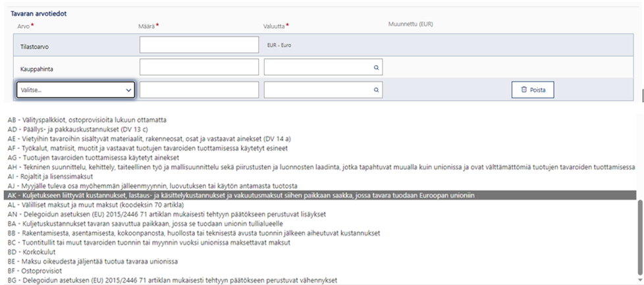Click search icon in Kauppahinta currency field

(376, 67)
